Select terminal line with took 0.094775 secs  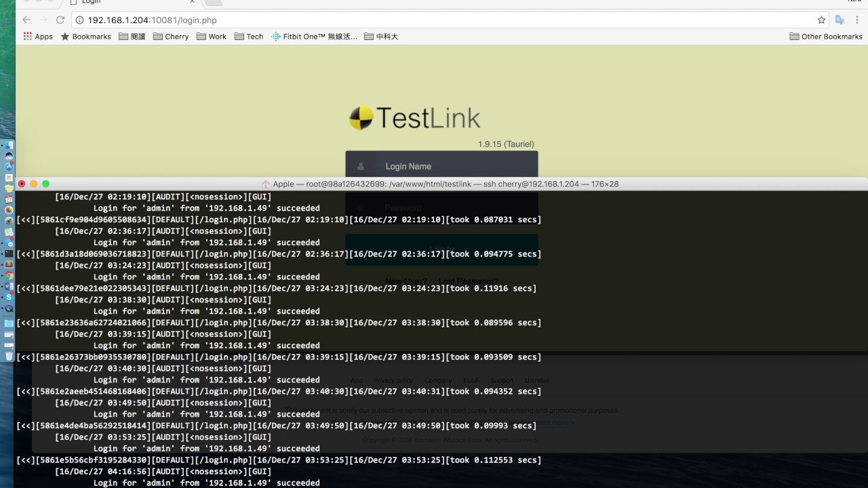click(x=279, y=254)
